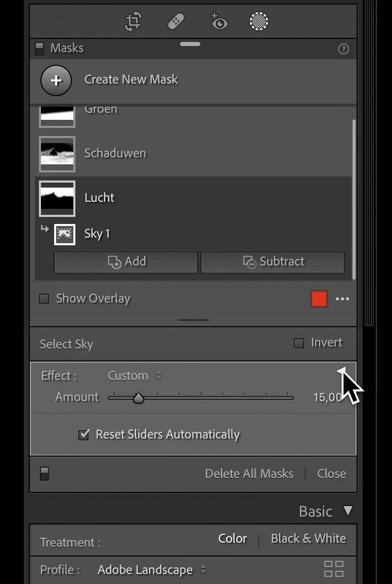Check the Invert checkbox for Select Sky
Screen dimensions: 392x584
tap(299, 343)
